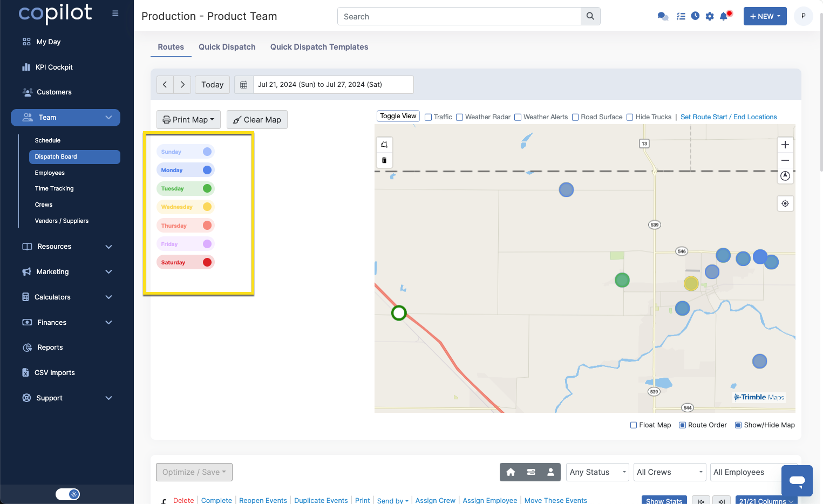823x504 pixels.
Task: Open Schedule under Team
Action: (x=47, y=140)
